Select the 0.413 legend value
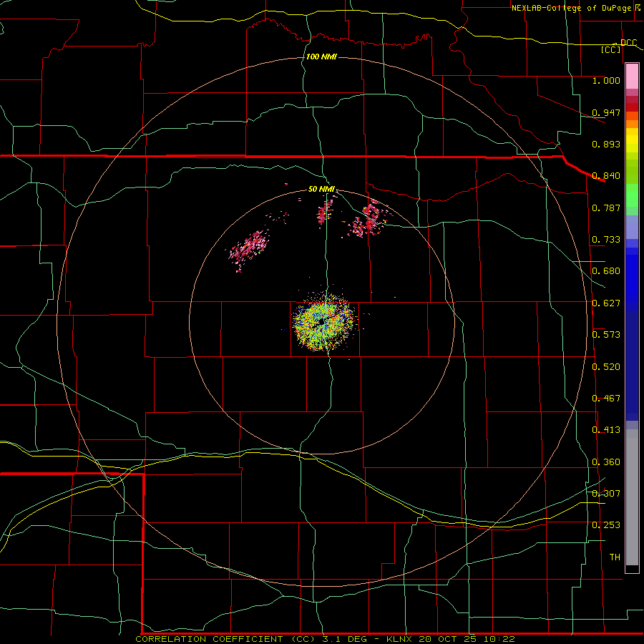644x644 pixels. pos(606,430)
